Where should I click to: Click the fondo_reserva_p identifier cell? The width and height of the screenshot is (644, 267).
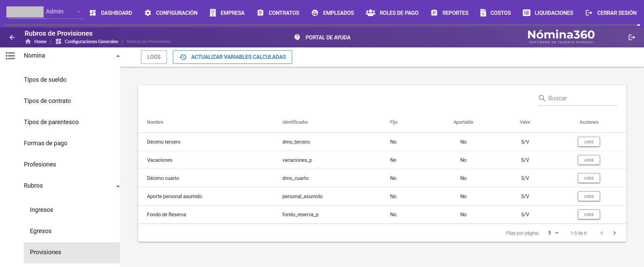(x=301, y=215)
